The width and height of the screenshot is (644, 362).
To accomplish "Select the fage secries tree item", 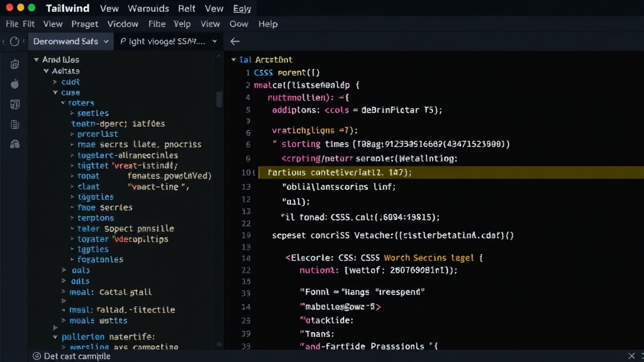I will (x=105, y=207).
